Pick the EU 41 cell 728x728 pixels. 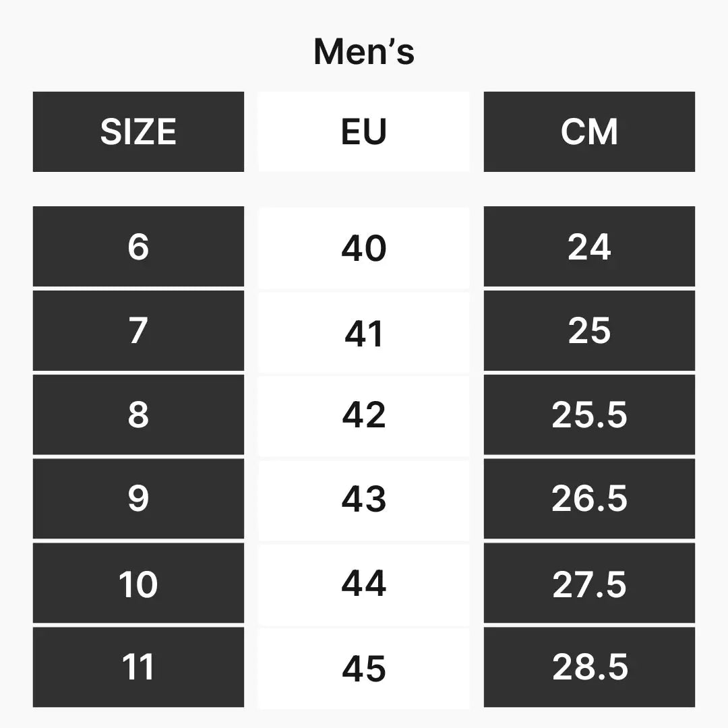point(363,331)
